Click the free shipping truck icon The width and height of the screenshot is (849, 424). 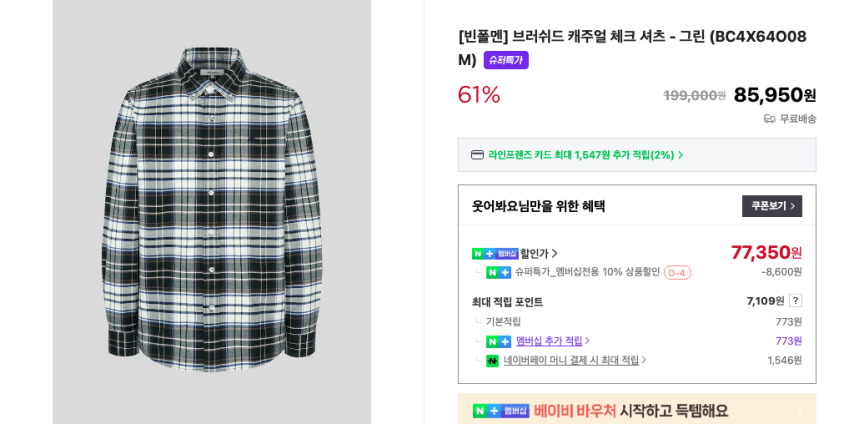pos(769,119)
